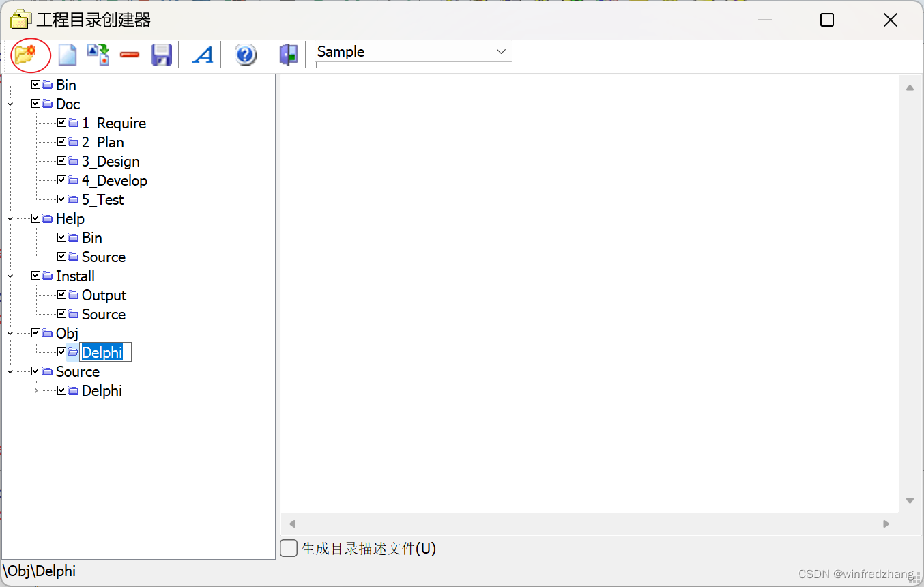Uncheck the Install folder checkbox
The image size is (924, 587).
[x=36, y=276]
